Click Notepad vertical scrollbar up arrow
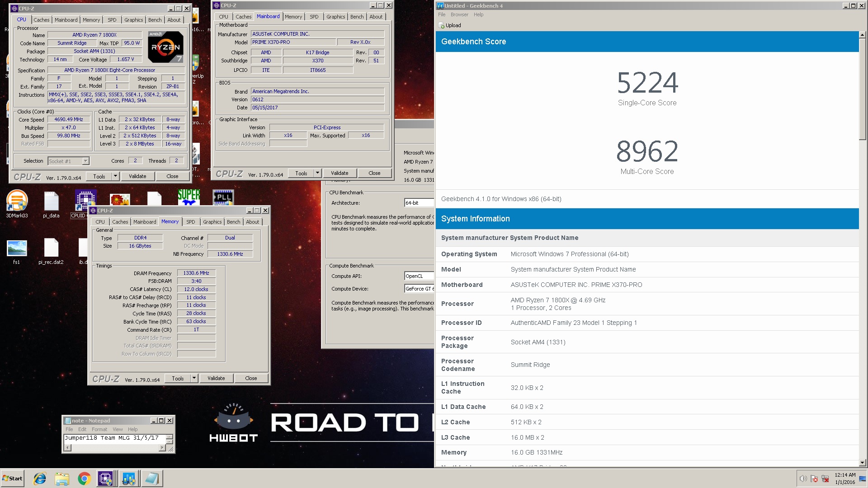The width and height of the screenshot is (868, 488). 170,436
